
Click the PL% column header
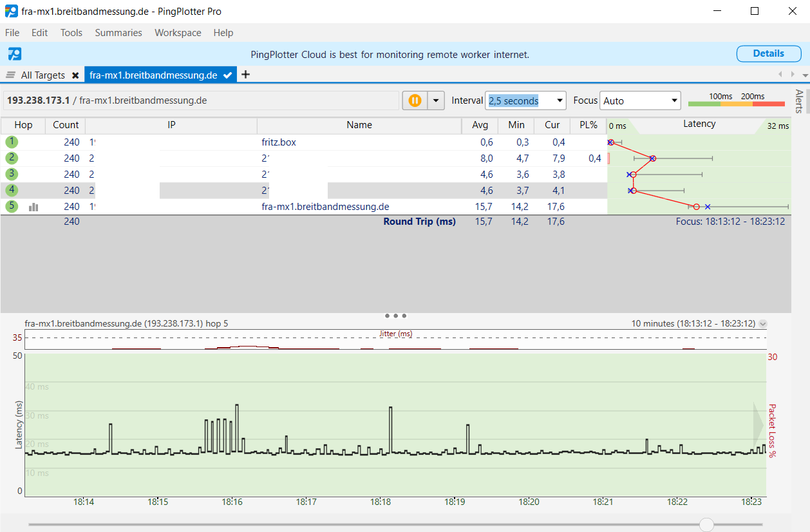point(588,125)
